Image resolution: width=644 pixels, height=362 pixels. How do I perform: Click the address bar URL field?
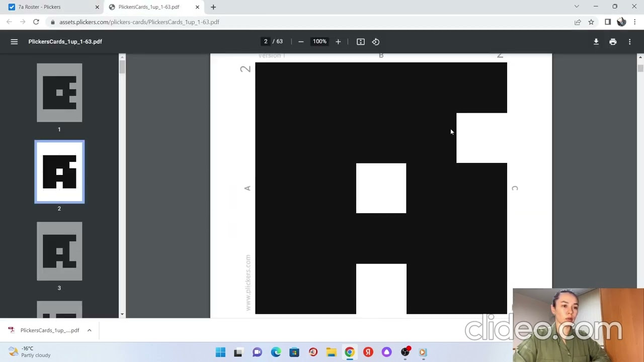pos(312,22)
